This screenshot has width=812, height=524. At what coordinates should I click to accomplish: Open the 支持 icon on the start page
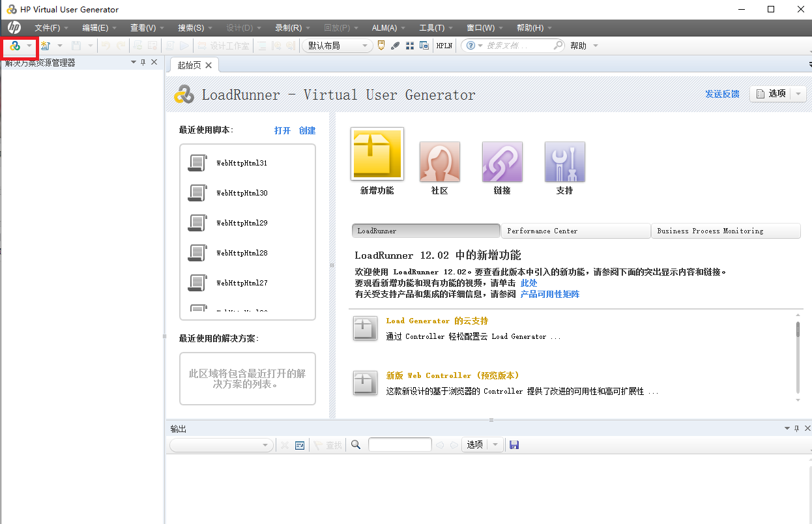[x=564, y=161]
